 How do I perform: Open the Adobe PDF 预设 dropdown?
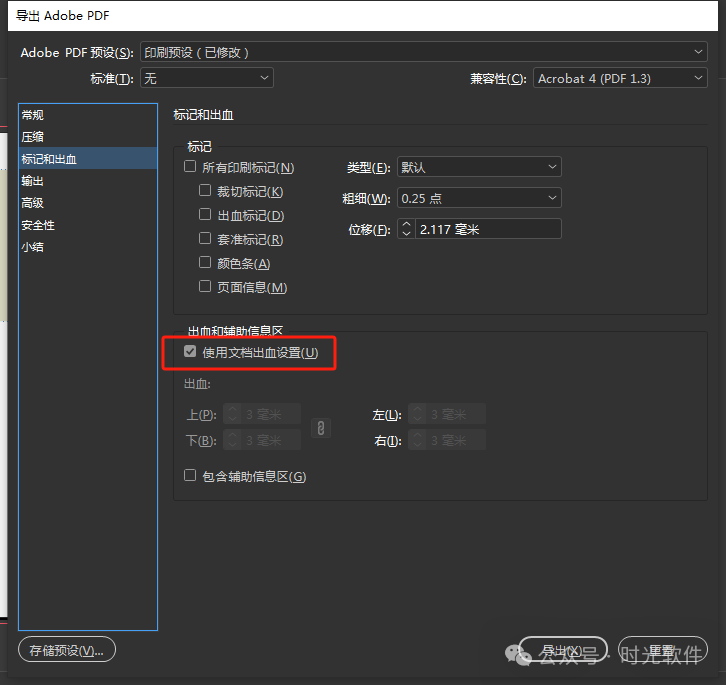[x=422, y=52]
